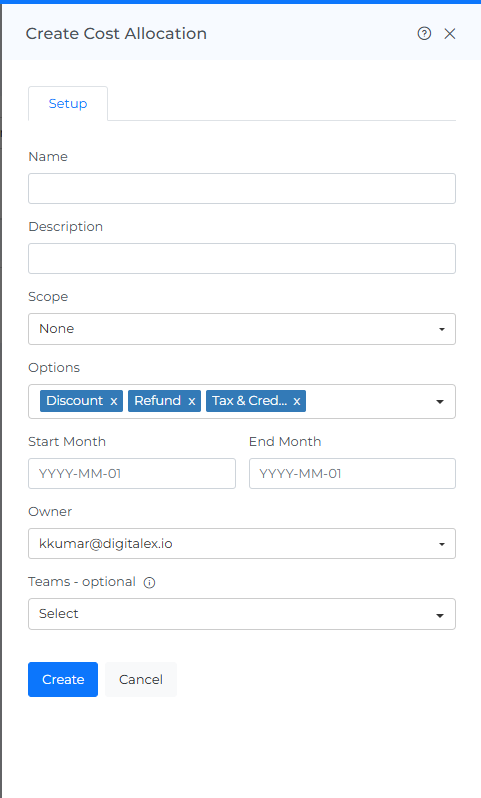Expand the Owner dropdown arrow

[441, 544]
